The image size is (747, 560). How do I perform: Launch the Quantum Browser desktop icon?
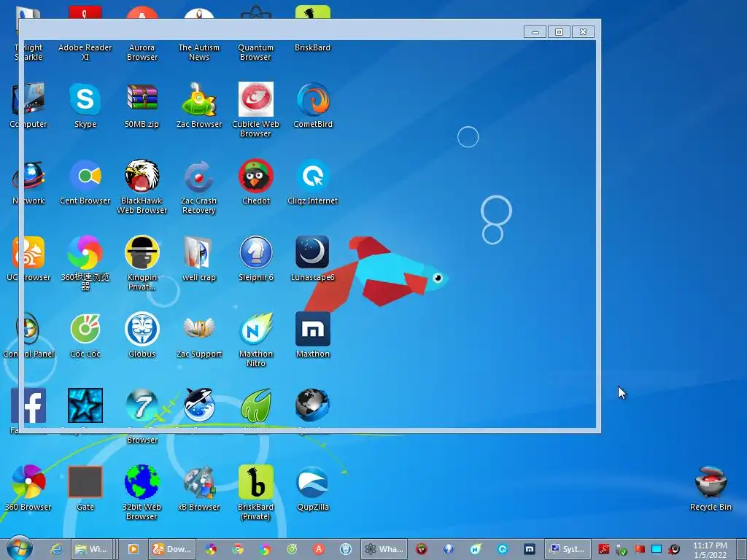(256, 34)
